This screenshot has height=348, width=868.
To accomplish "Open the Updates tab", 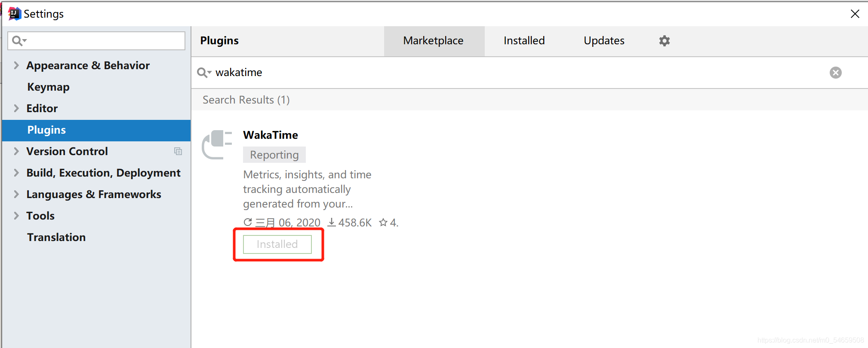I will click(x=604, y=41).
